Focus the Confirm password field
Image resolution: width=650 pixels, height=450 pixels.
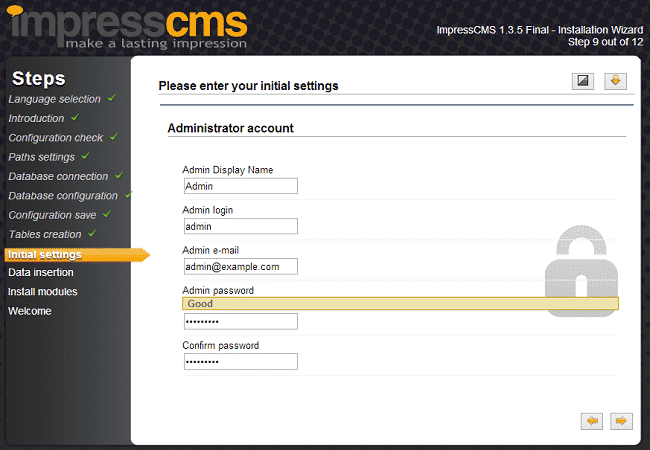(240, 362)
